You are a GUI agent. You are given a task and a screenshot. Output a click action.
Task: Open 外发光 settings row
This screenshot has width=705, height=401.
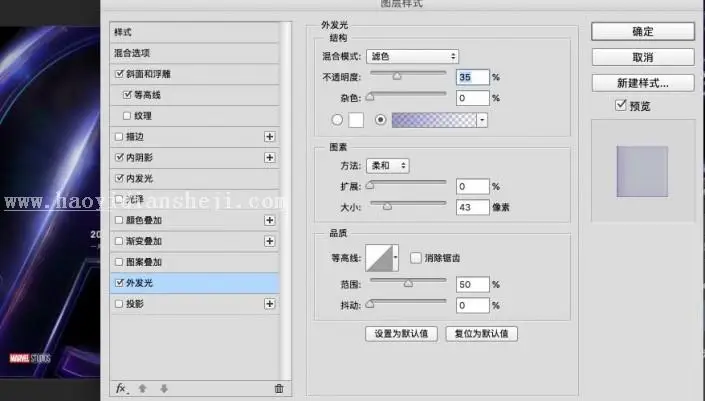195,283
